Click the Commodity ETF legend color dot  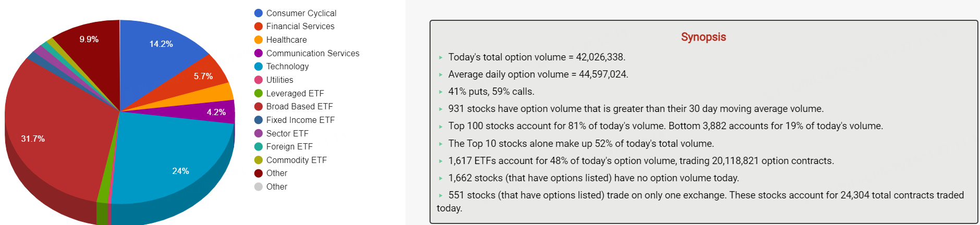click(259, 160)
